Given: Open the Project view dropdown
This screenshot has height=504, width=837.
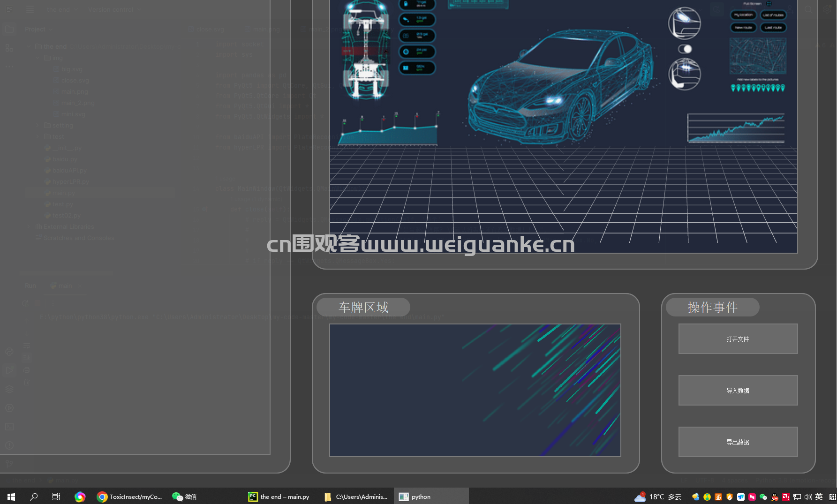Looking at the screenshot, I should pos(39,29).
